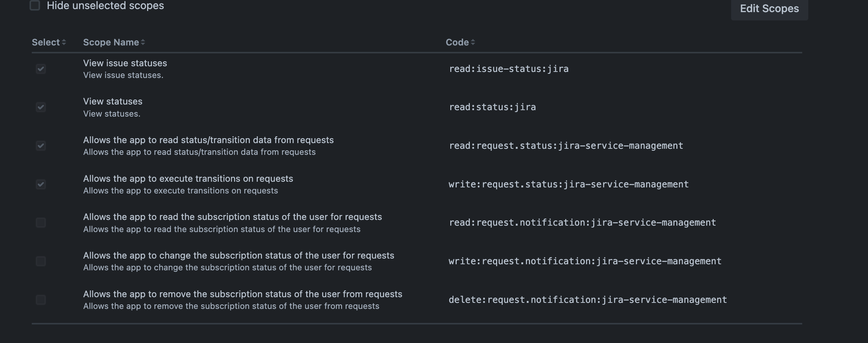Screen dimensions: 868x343
Task: Toggle checkbox for execute transitions on requests
Action: 41,184
